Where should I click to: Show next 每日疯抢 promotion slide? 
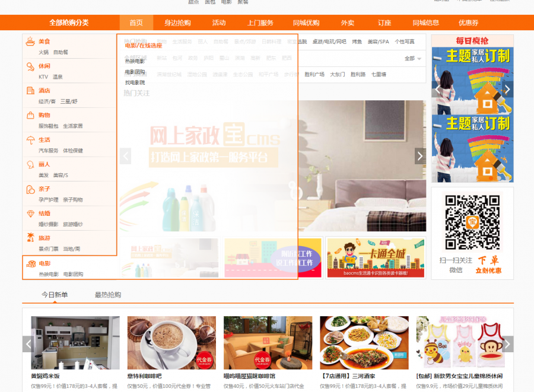coord(507,90)
